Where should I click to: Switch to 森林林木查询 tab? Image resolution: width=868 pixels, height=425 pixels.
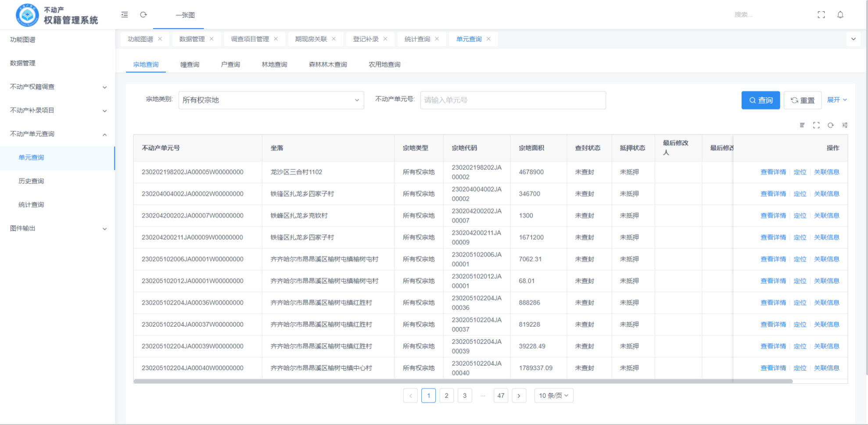(328, 65)
